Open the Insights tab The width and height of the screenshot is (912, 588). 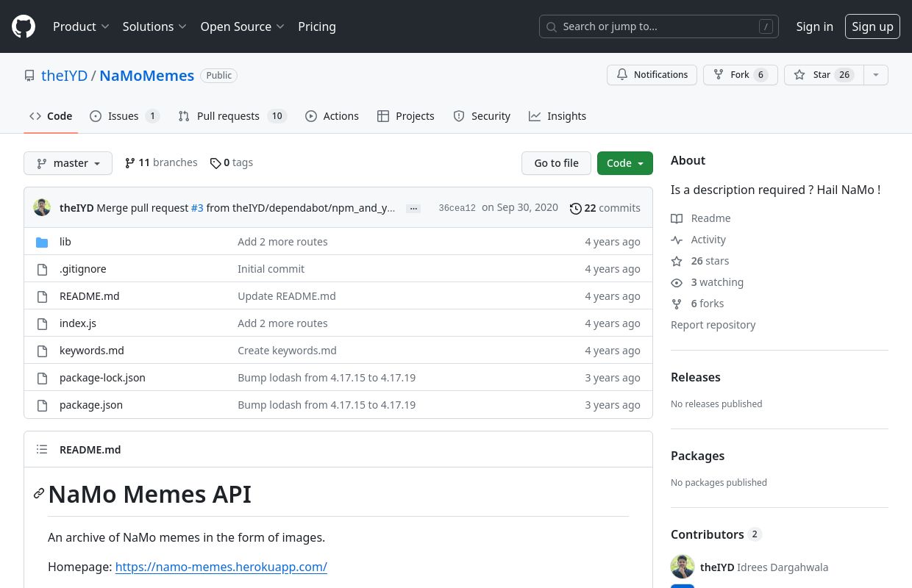tap(557, 116)
